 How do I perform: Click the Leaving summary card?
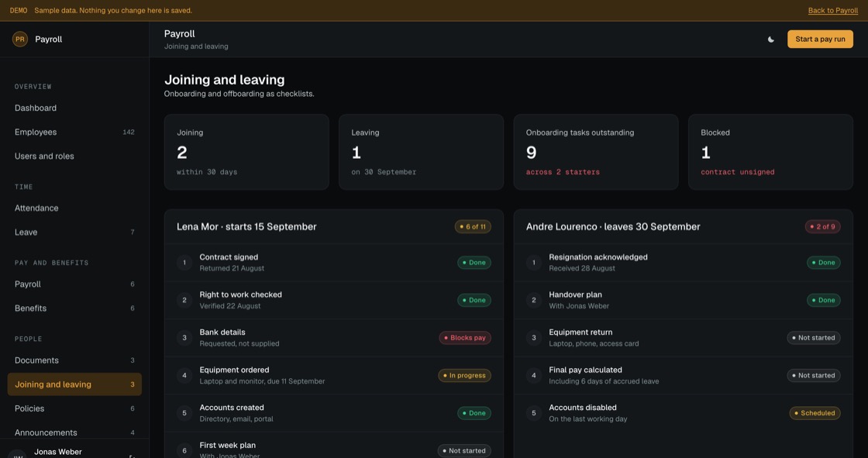coord(422,153)
